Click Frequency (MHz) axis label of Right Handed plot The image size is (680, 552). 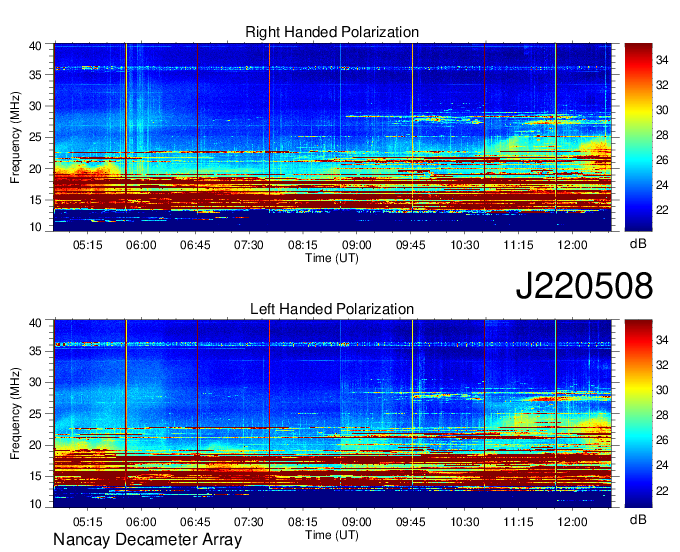pos(15,137)
